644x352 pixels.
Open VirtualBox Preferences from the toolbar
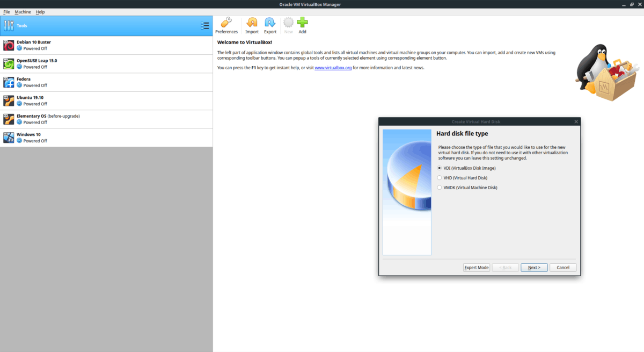tap(226, 24)
